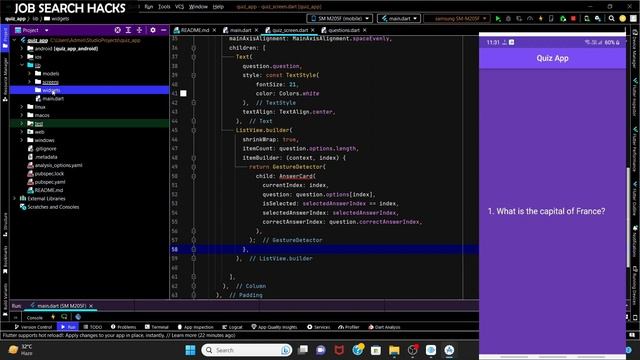The height and width of the screenshot is (360, 640).
Task: Toggle Structure side panel
Action: coord(5,225)
